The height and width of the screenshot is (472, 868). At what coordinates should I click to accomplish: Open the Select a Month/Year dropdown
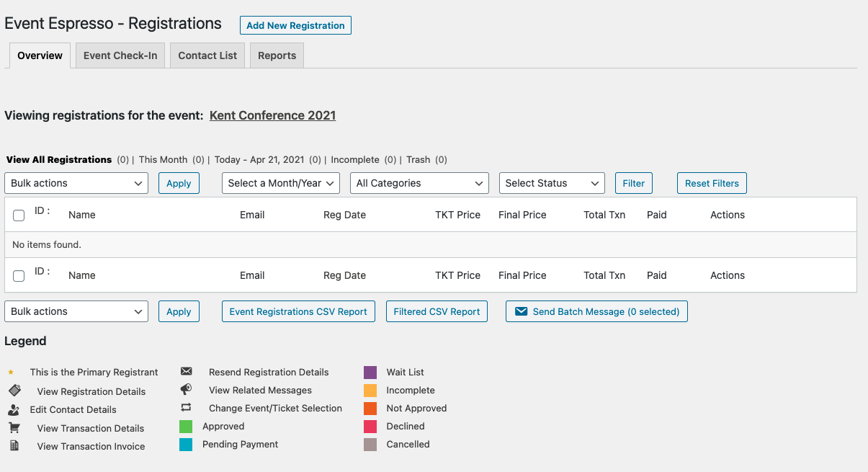pos(281,183)
